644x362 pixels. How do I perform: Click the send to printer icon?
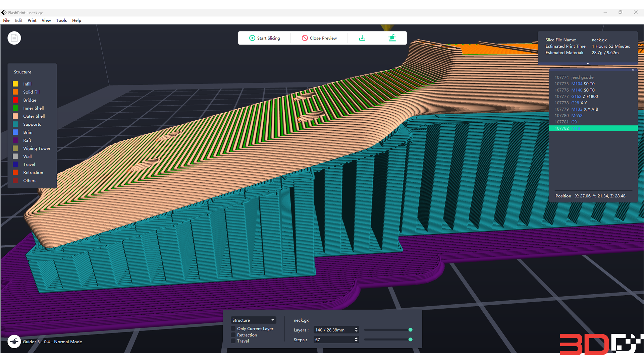tap(392, 38)
